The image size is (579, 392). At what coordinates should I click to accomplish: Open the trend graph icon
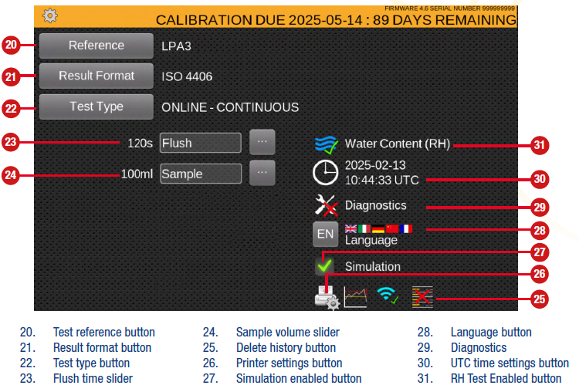(355, 297)
